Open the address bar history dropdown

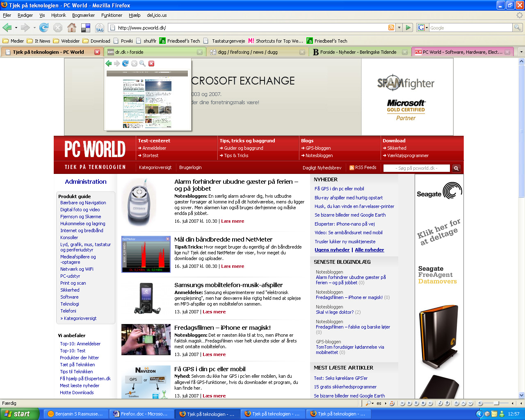tap(399, 27)
